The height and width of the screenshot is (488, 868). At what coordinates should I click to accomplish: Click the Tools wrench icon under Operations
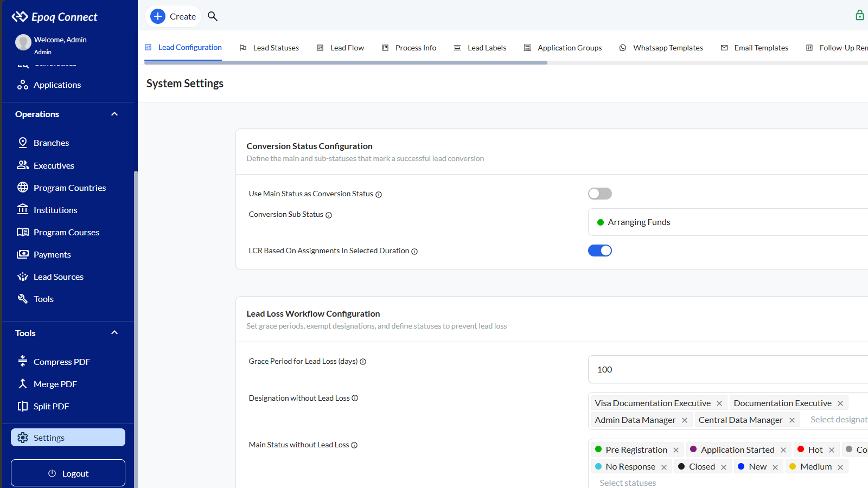click(x=23, y=299)
